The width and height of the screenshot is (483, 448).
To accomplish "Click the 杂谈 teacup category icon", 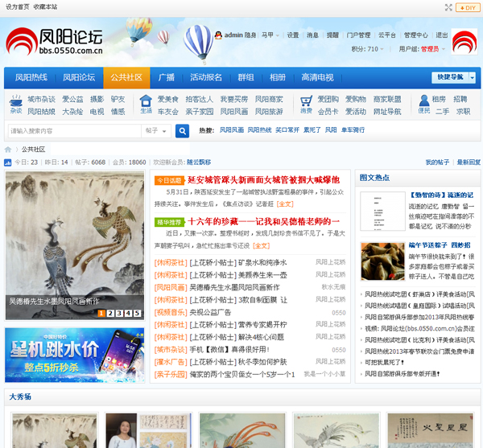I will click(16, 105).
